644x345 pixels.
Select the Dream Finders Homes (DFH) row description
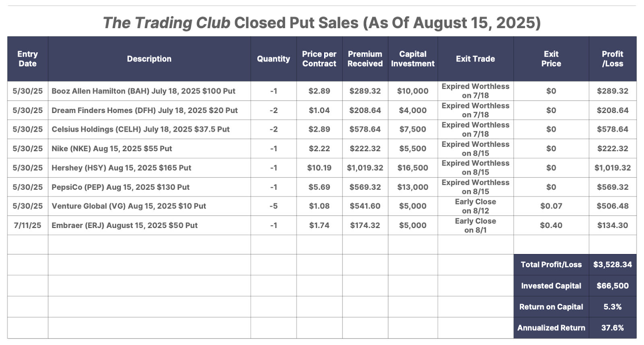pyautogui.click(x=149, y=110)
